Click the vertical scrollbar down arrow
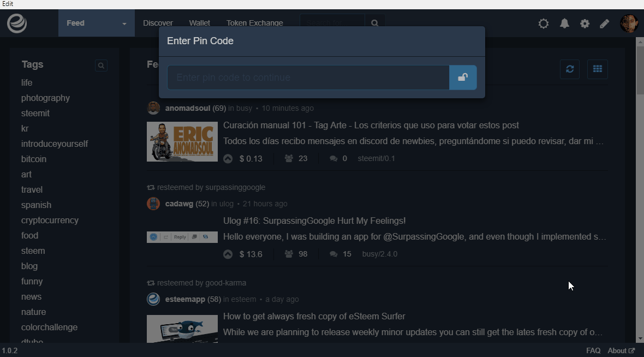The image size is (644, 357). pyautogui.click(x=640, y=339)
